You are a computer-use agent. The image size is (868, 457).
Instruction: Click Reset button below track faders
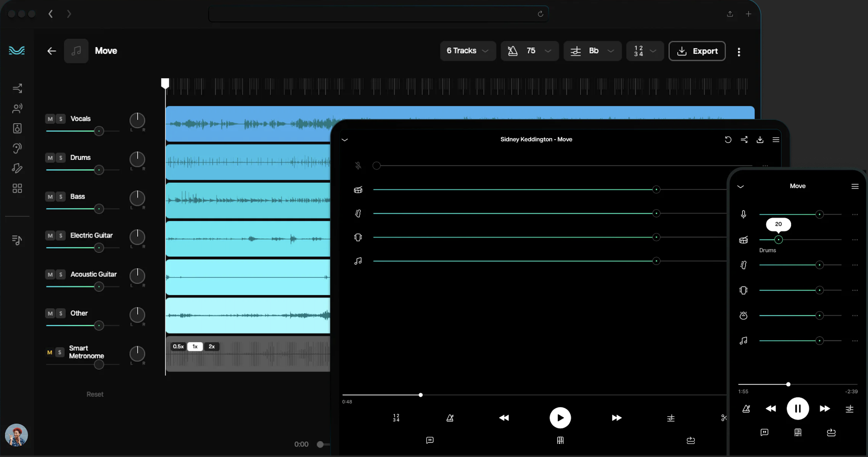(95, 394)
